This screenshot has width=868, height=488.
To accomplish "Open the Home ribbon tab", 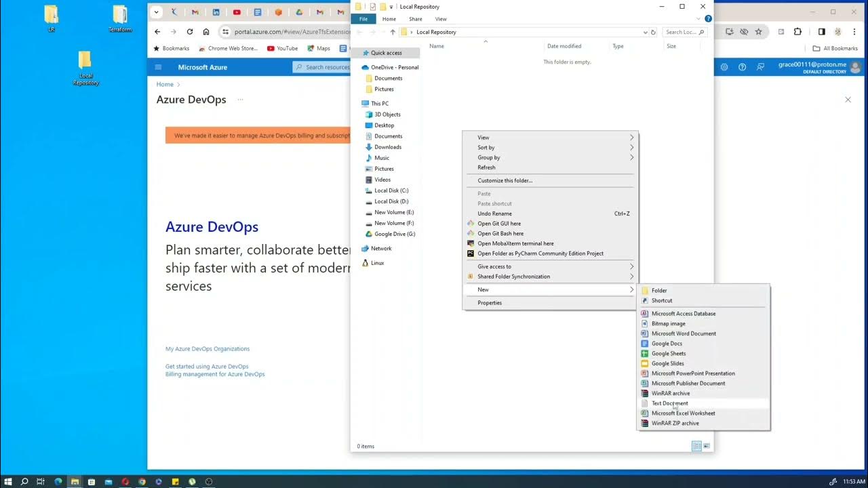I will (389, 19).
